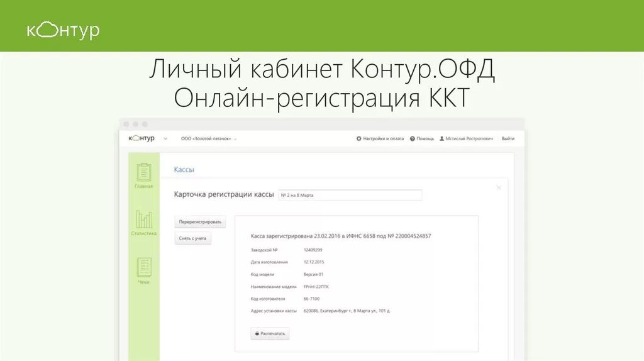The height and width of the screenshot is (361, 644).
Task: Click the settings gear icon
Action: 358,139
